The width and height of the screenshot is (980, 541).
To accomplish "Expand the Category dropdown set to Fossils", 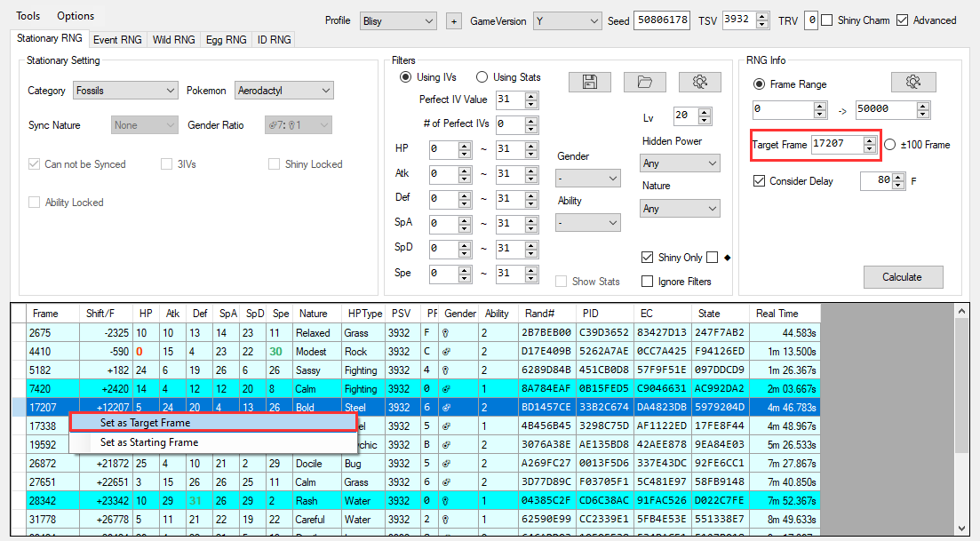I will [x=125, y=91].
